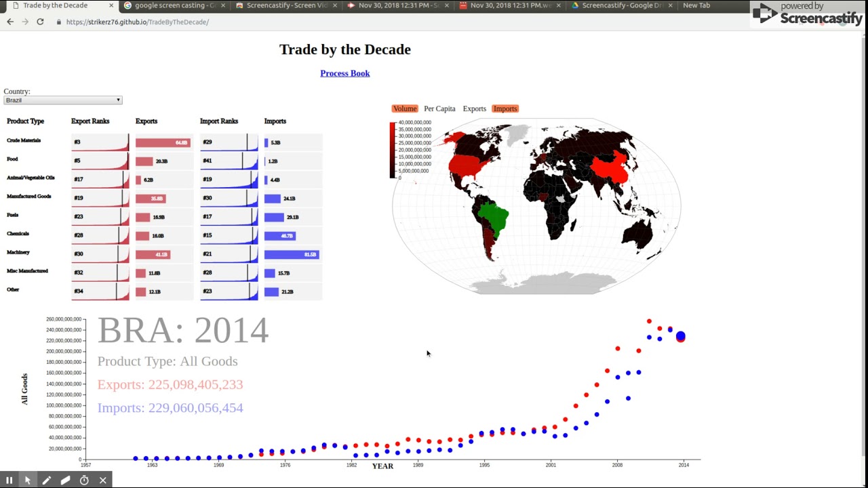
Task: Click the Imports column header
Action: click(275, 121)
